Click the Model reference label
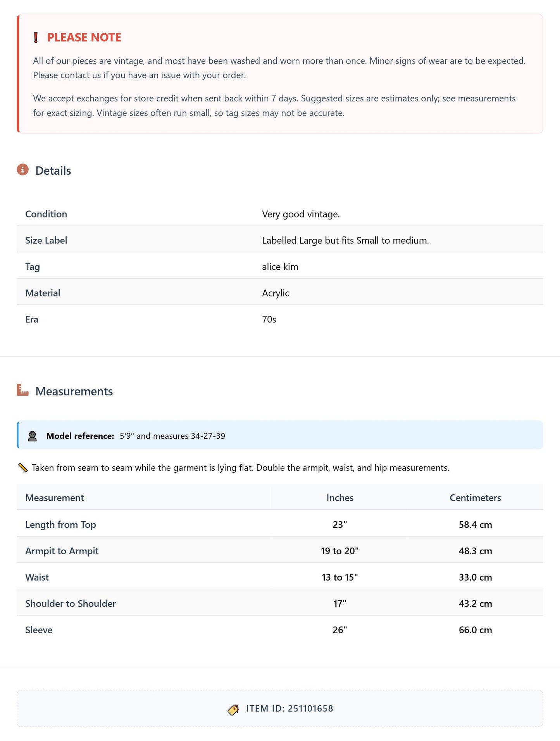 click(80, 436)
